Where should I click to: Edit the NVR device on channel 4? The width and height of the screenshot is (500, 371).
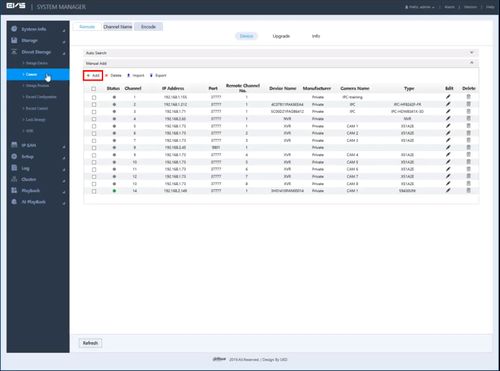pos(448,118)
